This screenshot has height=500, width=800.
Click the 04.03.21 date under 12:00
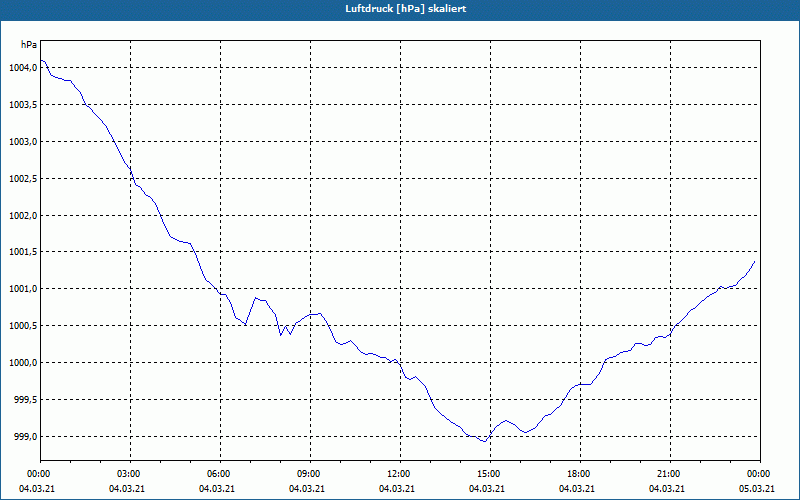tap(397, 489)
